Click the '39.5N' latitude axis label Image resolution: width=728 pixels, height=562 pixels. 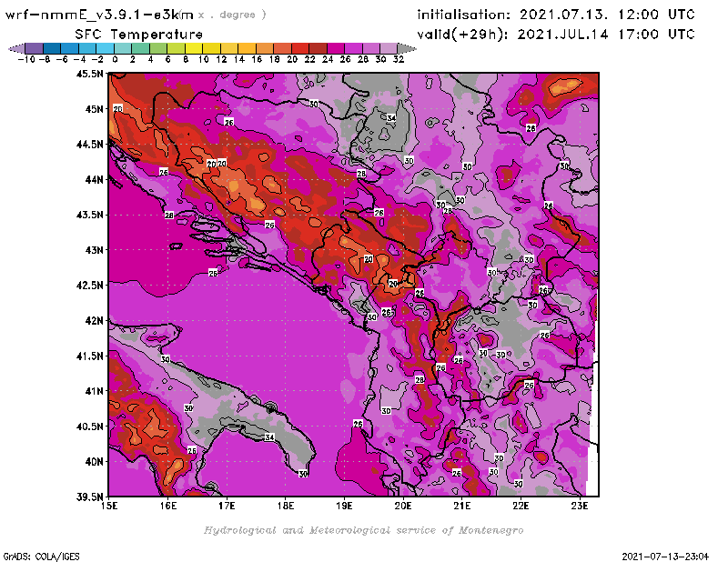coord(89,497)
